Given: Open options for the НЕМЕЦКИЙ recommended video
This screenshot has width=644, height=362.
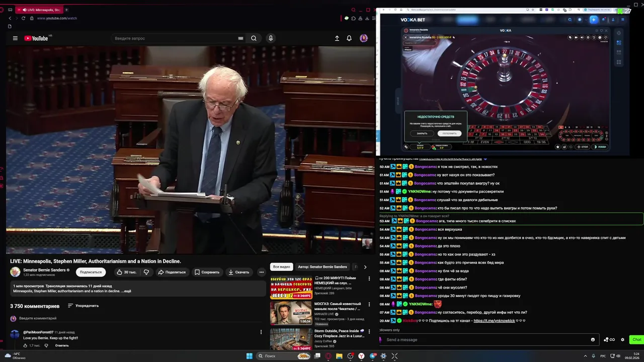Looking at the screenshot, I should point(369,279).
